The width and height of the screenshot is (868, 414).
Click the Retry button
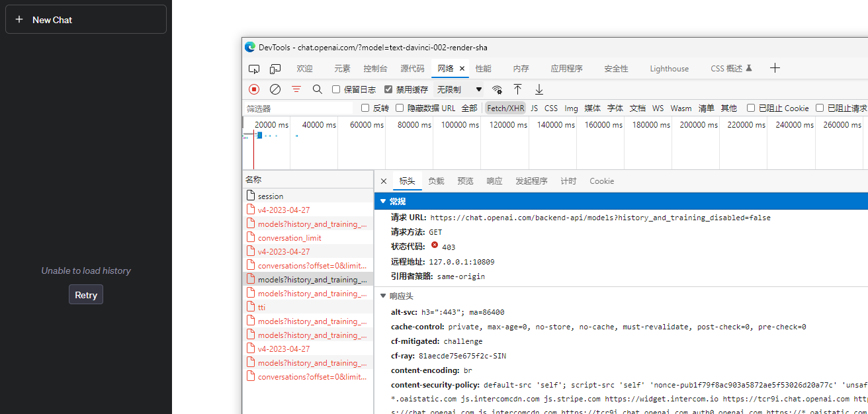(x=86, y=295)
